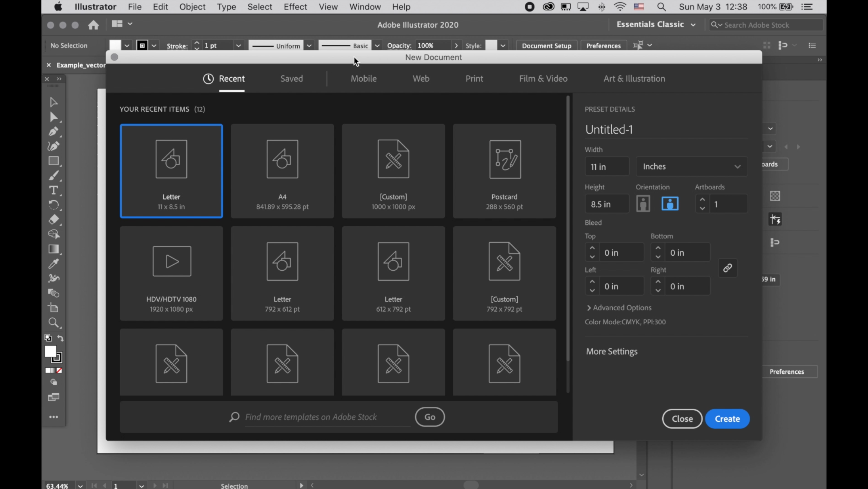Image resolution: width=868 pixels, height=489 pixels.
Task: Select the Pen tool
Action: [53, 132]
